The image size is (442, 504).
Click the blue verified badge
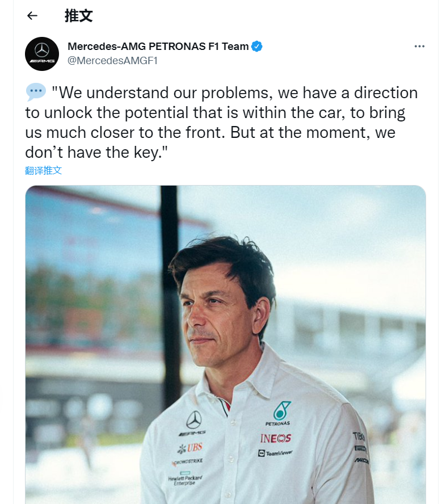click(x=257, y=47)
